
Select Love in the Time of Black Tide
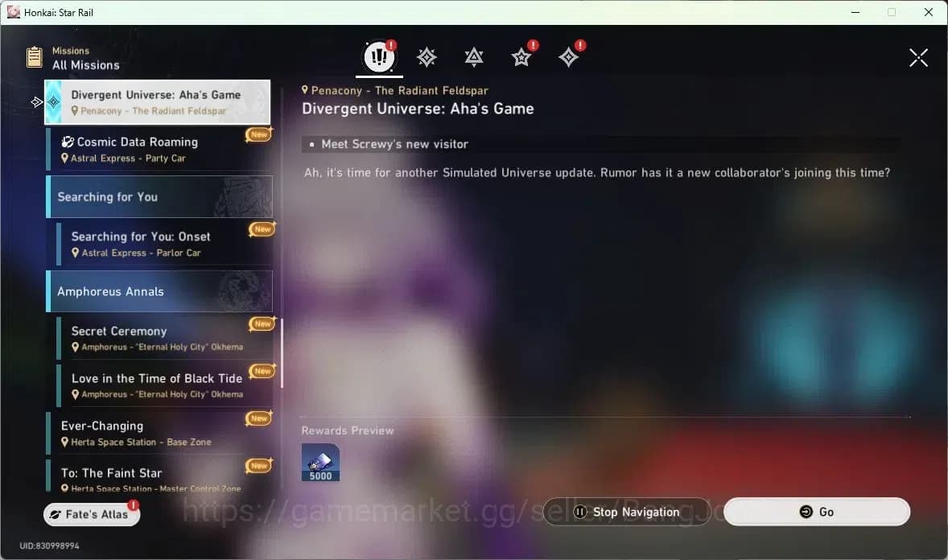pyautogui.click(x=164, y=385)
